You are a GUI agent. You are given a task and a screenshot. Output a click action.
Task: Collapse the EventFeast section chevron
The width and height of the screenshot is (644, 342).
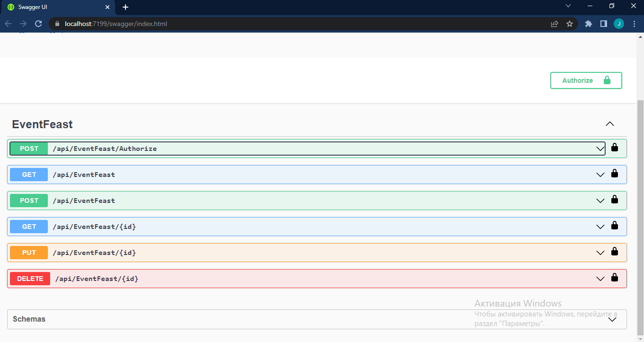[x=610, y=124]
